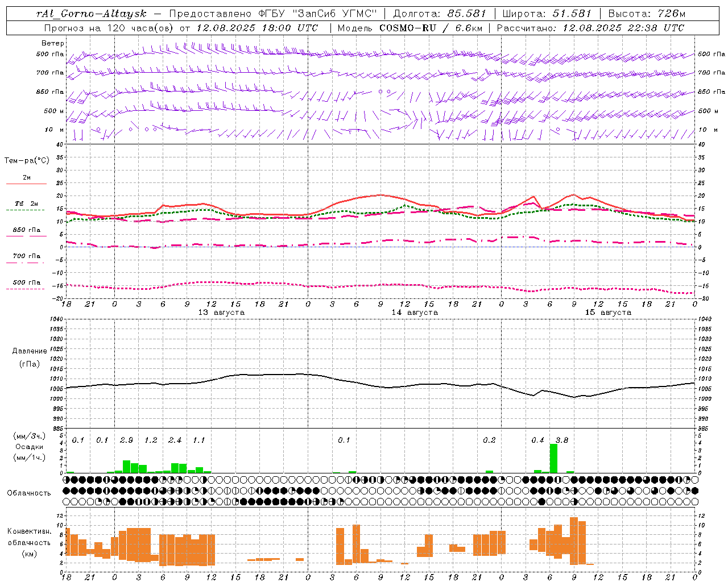Click the red 2м temperature legend line
This screenshot has width=728, height=582.
tap(26, 184)
